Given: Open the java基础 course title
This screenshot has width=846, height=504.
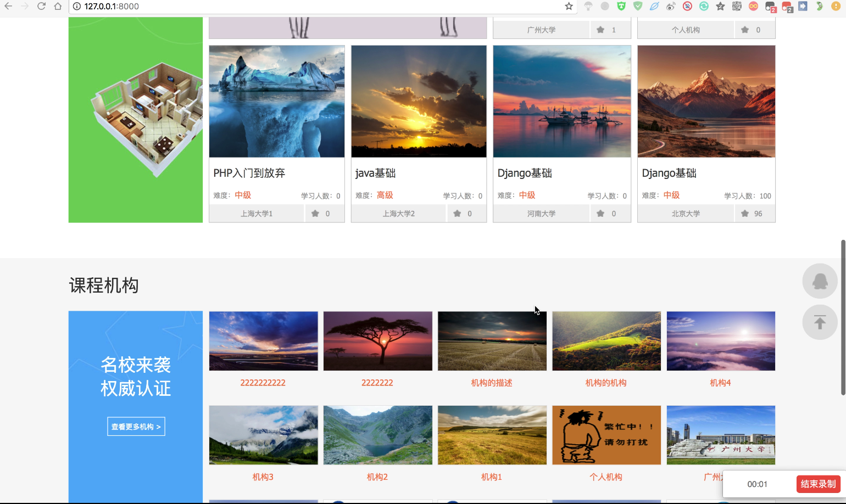Looking at the screenshot, I should [x=375, y=173].
